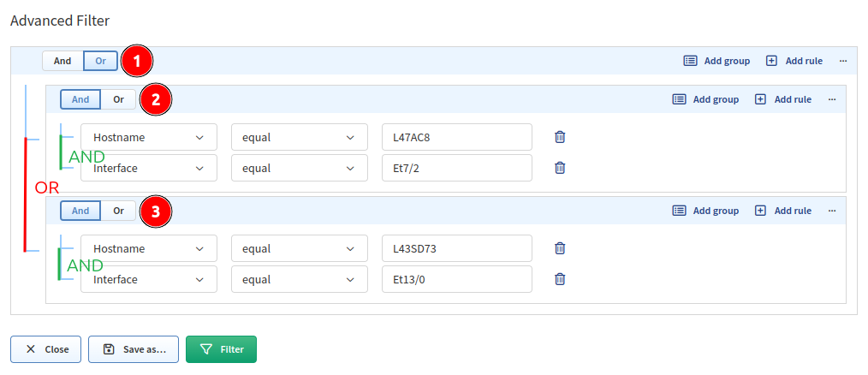
Task: Open Hostname field dropdown in group 2
Action: 149,137
